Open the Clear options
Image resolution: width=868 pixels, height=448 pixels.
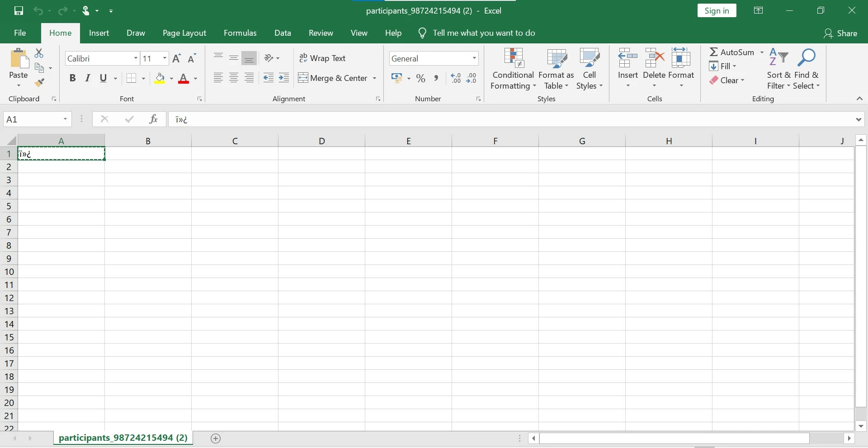pos(726,80)
